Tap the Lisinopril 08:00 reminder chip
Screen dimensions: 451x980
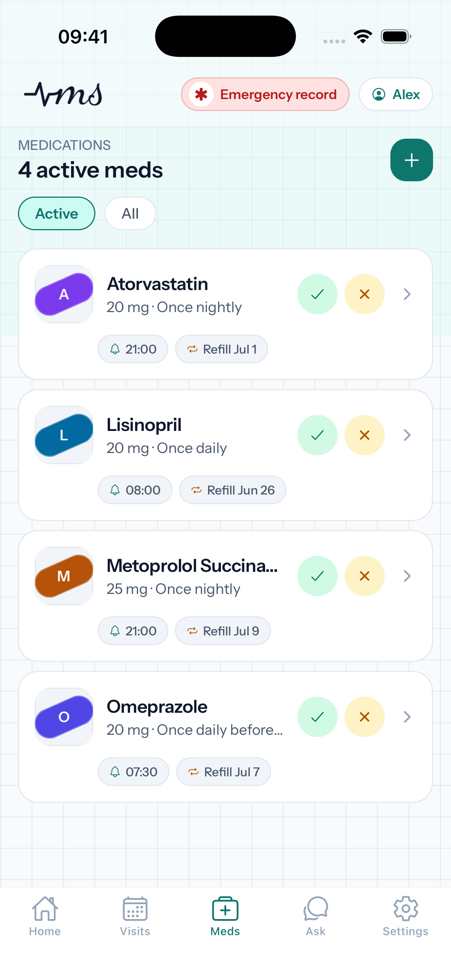click(135, 490)
